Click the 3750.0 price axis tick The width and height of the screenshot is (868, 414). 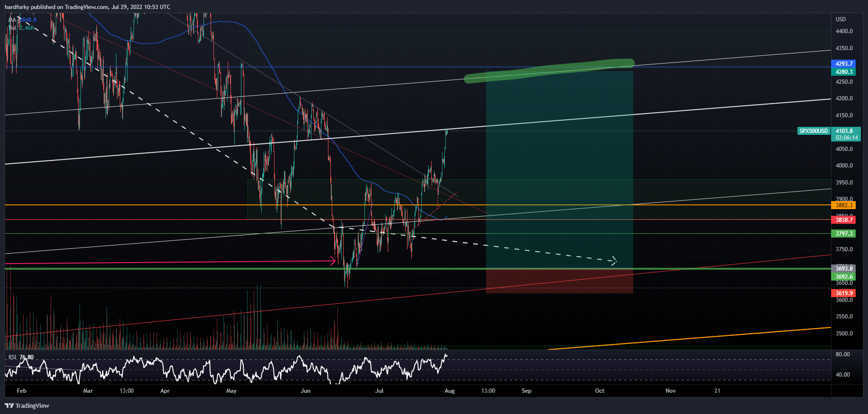tap(844, 249)
